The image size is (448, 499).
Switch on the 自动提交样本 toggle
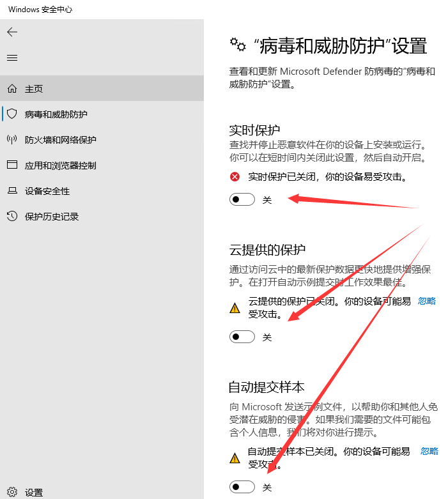point(242,487)
